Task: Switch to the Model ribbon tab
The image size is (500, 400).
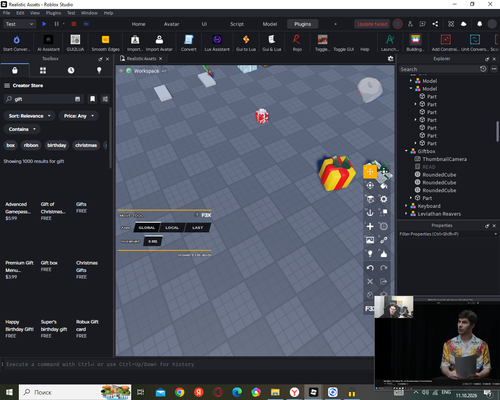Action: (270, 24)
